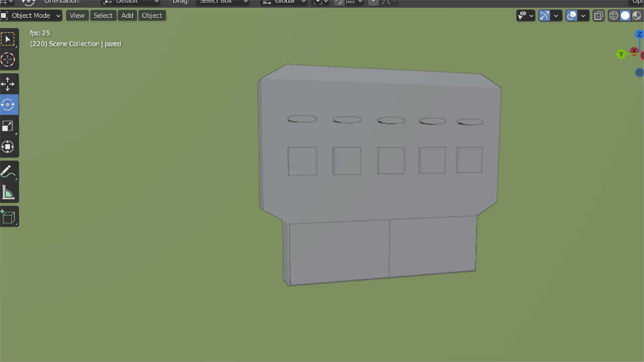Select the Annotate pencil tool
Image resolution: width=644 pixels, height=362 pixels.
click(8, 171)
